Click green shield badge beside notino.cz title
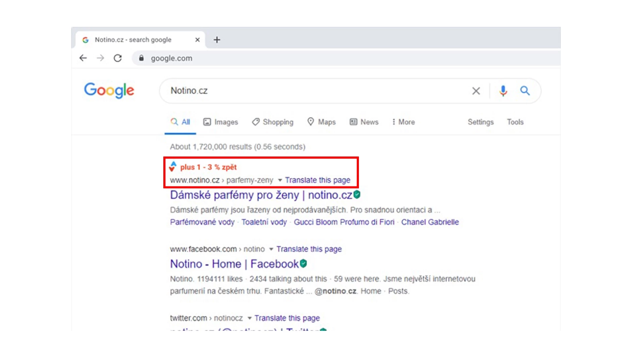The image size is (644, 362). click(357, 194)
